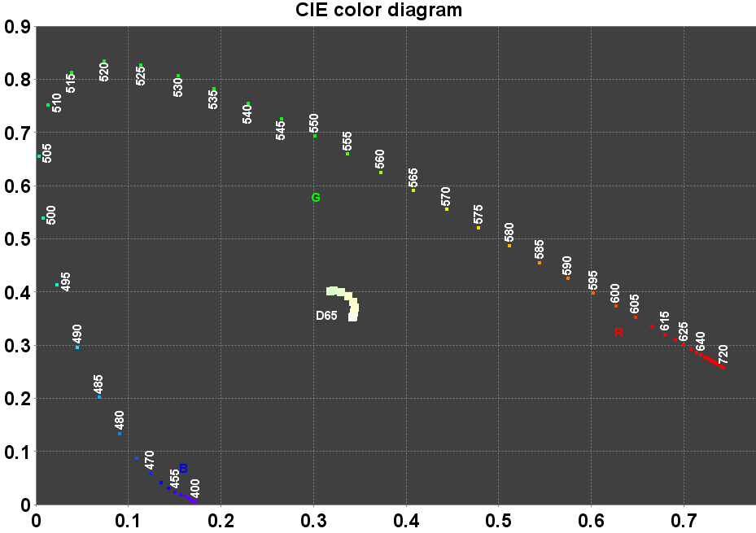
Task: Click the 640 wavelength label
Action: tap(701, 341)
